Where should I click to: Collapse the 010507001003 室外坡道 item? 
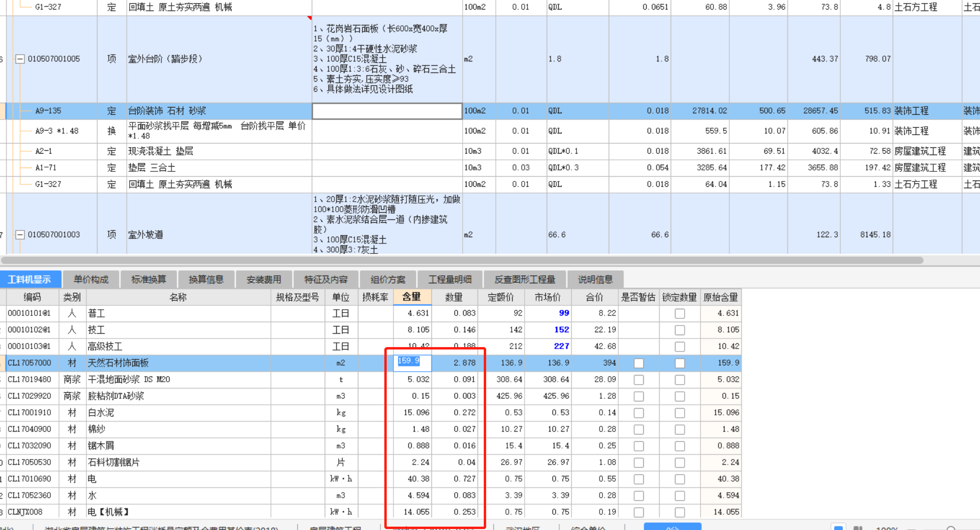click(x=20, y=235)
